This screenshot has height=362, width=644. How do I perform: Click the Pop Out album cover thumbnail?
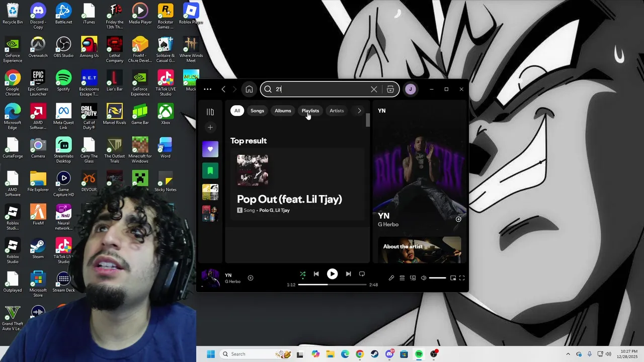coord(253,170)
